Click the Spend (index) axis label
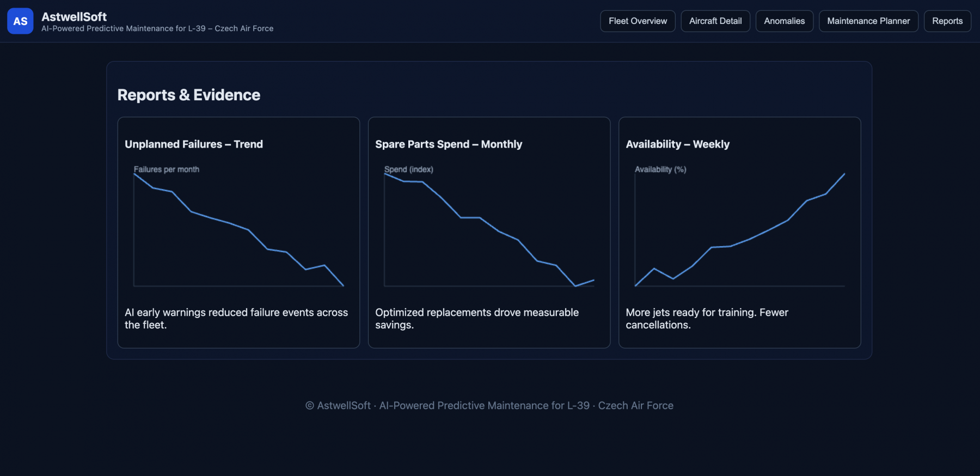Screen dimensions: 980x476 click(408, 169)
